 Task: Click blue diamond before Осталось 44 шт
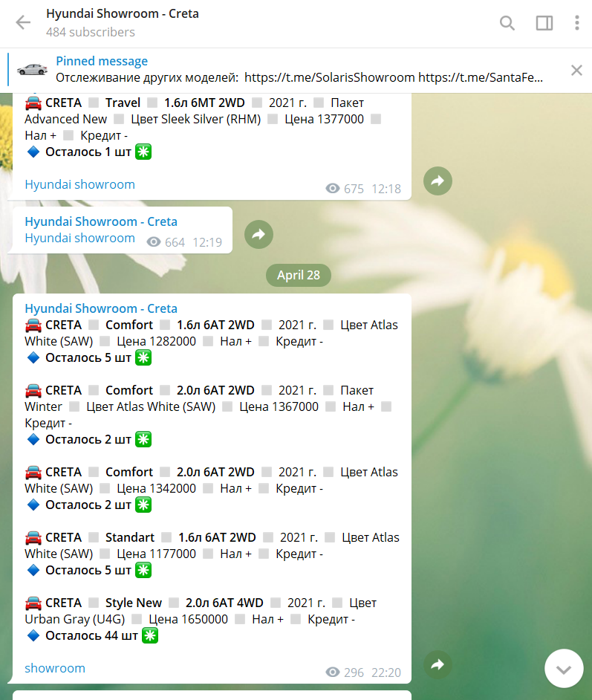(x=33, y=635)
